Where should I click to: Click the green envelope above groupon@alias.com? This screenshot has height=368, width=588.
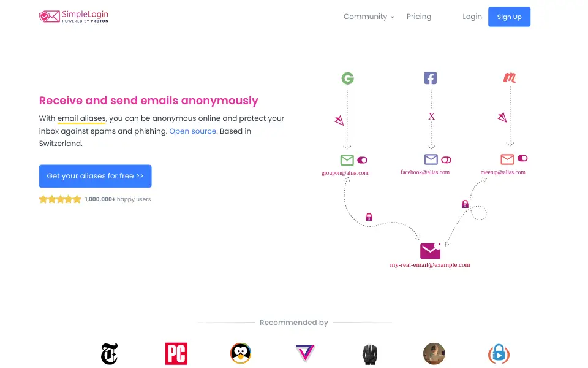click(347, 160)
